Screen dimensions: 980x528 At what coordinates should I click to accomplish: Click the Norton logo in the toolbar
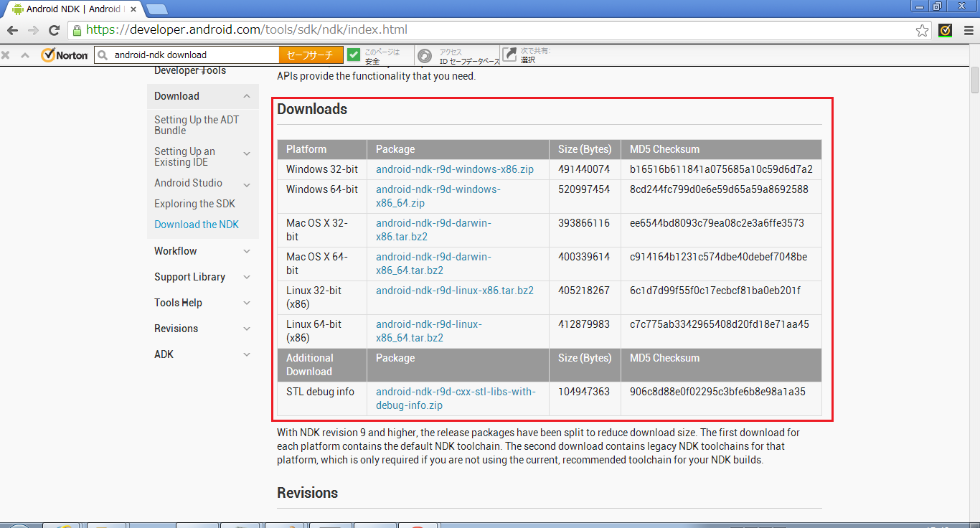(x=65, y=55)
